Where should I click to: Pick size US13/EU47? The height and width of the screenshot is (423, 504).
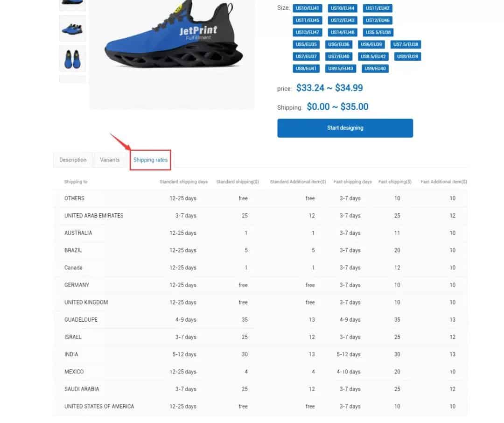click(307, 32)
